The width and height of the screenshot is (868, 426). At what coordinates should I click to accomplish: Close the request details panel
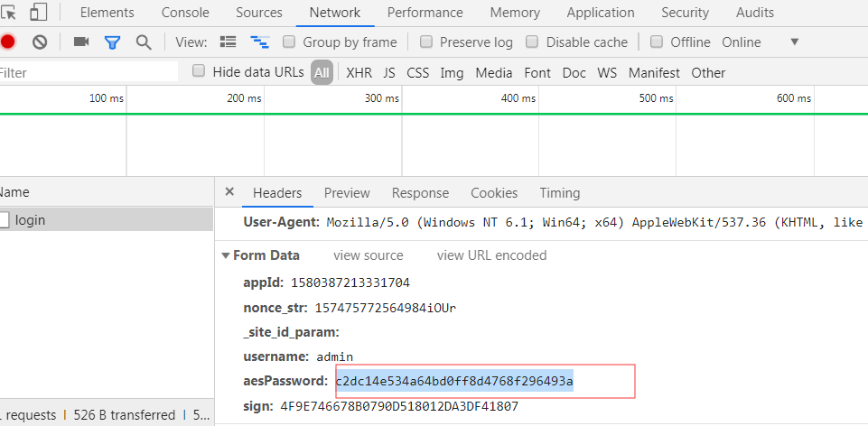pyautogui.click(x=229, y=192)
